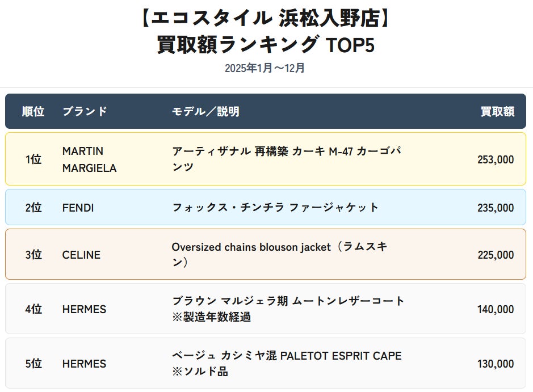Click the 1位 rank cell
This screenshot has width=533, height=392.
click(33, 159)
